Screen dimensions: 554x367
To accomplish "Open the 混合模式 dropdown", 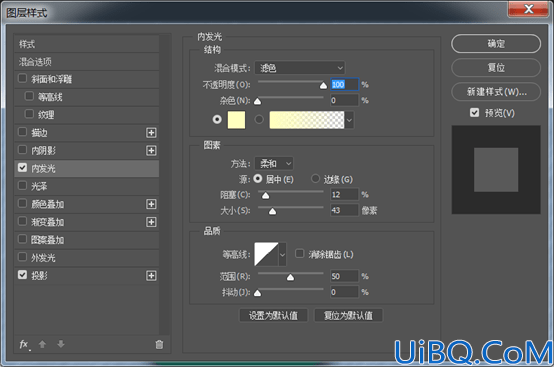I will pyautogui.click(x=300, y=68).
